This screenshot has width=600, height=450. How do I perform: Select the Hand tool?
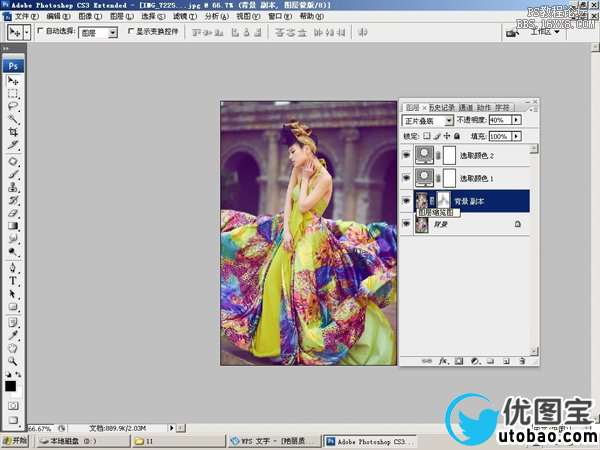click(13, 349)
